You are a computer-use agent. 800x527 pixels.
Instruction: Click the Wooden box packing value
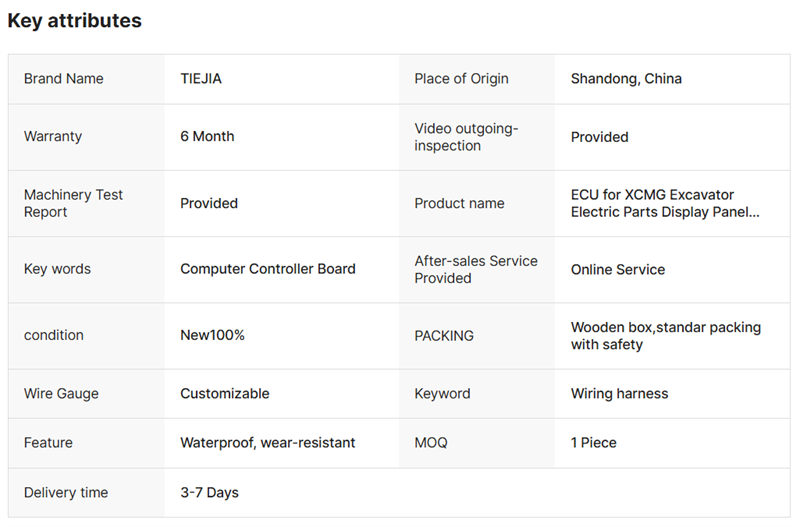(665, 336)
